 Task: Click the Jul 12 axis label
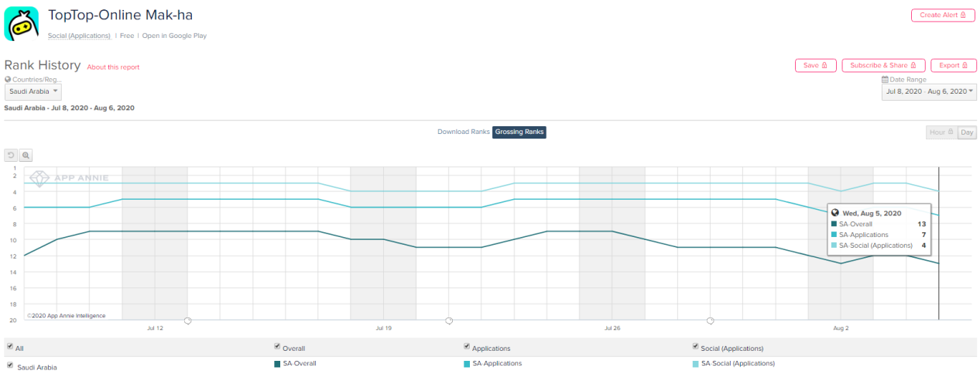pyautogui.click(x=155, y=328)
